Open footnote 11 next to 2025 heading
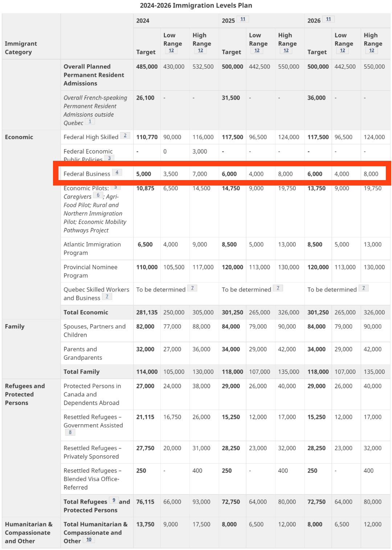 242,19
